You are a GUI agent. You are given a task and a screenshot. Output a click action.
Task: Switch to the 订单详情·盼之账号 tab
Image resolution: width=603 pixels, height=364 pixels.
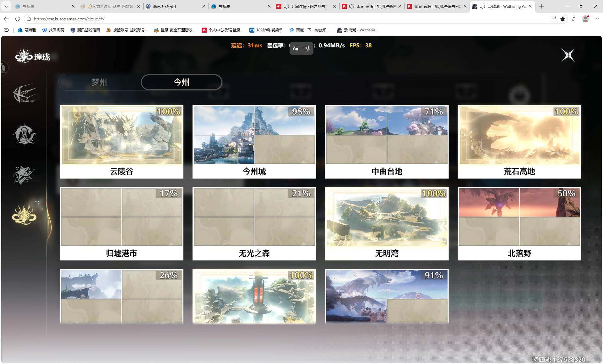306,6
